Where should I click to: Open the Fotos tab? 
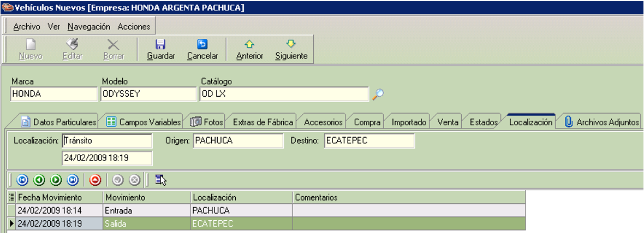pos(207,122)
